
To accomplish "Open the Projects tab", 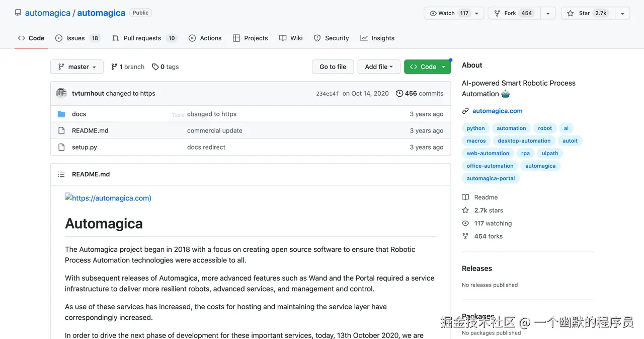I will pyautogui.click(x=251, y=38).
